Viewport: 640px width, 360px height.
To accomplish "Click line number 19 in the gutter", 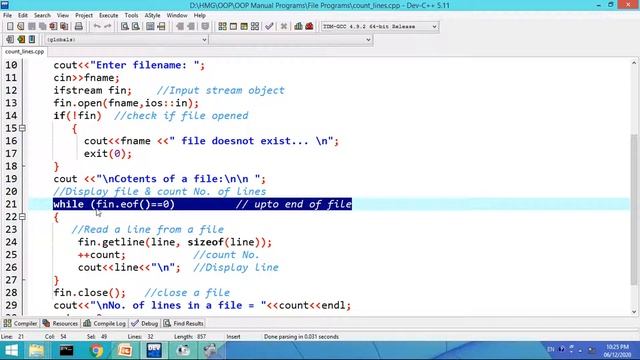I will [11, 179].
